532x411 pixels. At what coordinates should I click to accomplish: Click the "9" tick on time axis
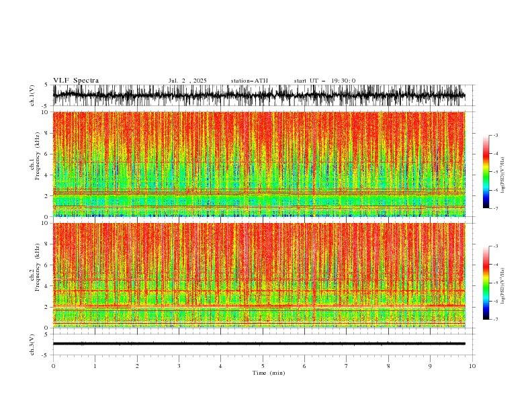click(x=430, y=366)
